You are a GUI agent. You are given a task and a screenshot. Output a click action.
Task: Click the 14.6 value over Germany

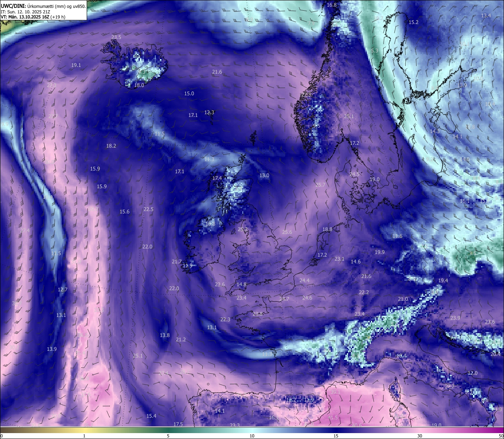[356, 262]
